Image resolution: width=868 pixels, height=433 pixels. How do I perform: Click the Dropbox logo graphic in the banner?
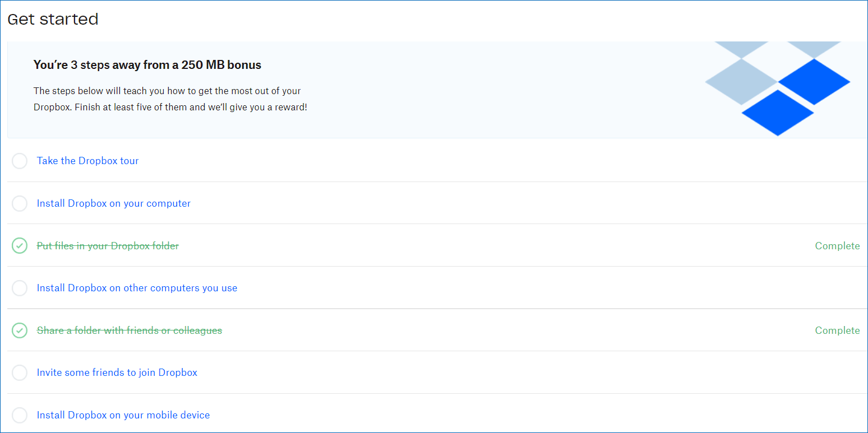(778, 89)
